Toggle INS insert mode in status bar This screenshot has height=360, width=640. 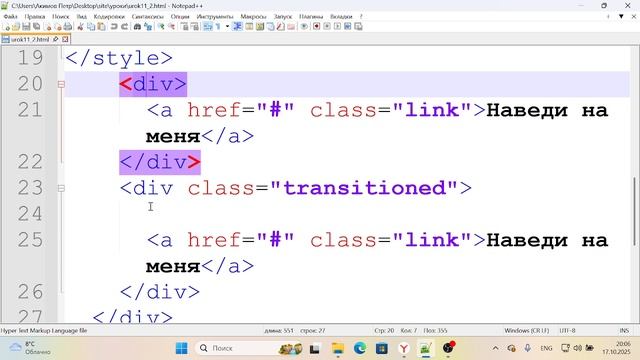[x=624, y=331]
